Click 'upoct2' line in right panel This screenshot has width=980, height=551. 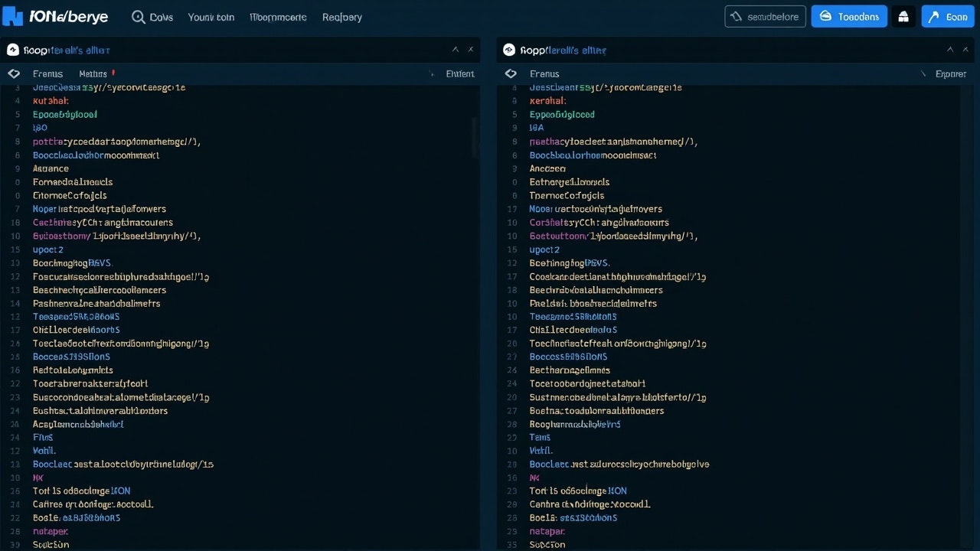545,249
